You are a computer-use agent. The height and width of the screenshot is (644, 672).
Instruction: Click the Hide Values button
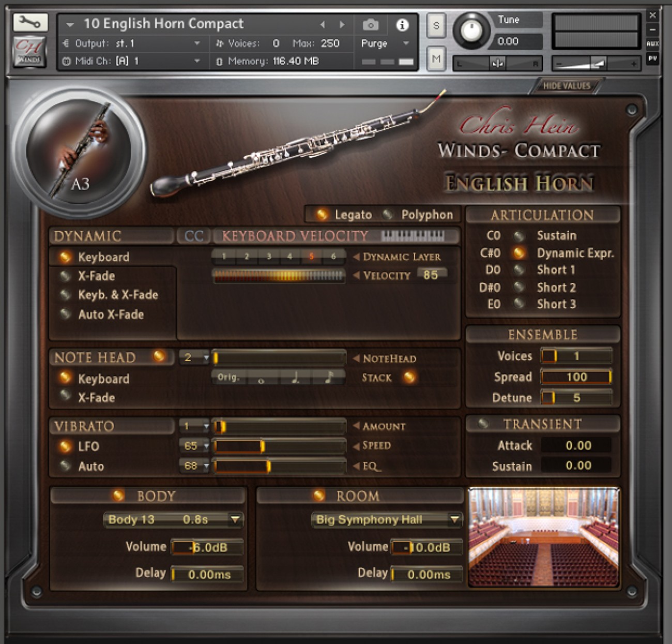point(566,86)
